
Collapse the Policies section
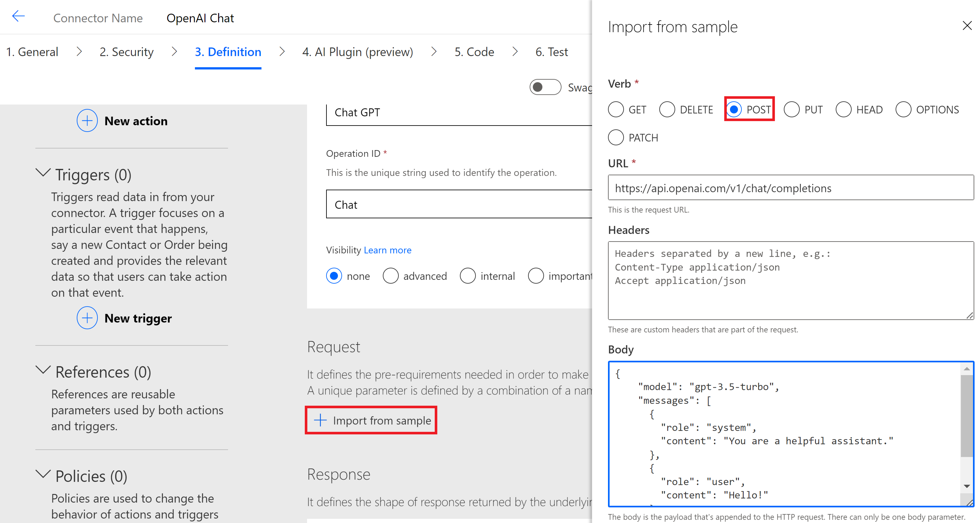43,474
